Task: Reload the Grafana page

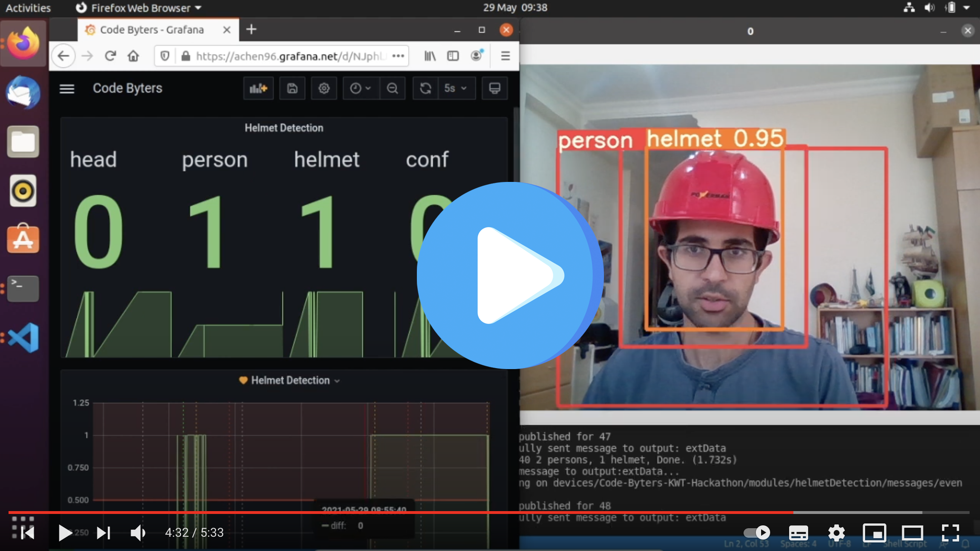Action: click(x=110, y=56)
